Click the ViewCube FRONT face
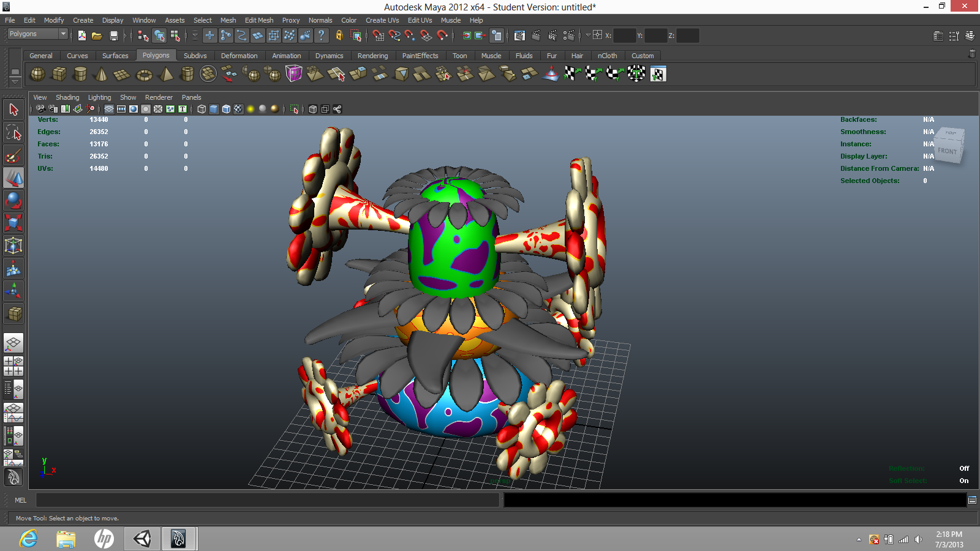 pyautogui.click(x=947, y=151)
